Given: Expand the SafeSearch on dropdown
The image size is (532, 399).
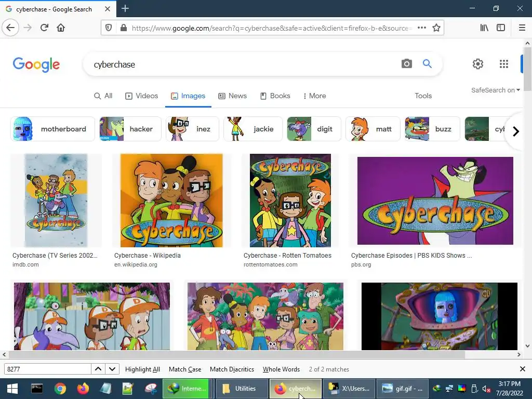Looking at the screenshot, I should click(x=495, y=90).
